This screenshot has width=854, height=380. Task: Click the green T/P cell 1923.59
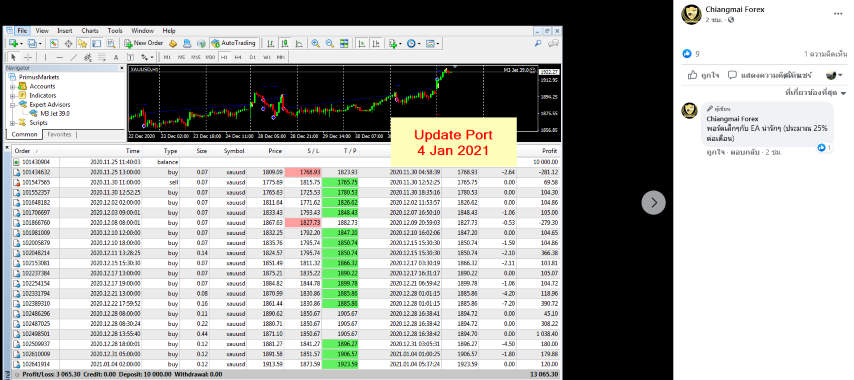[x=340, y=364]
